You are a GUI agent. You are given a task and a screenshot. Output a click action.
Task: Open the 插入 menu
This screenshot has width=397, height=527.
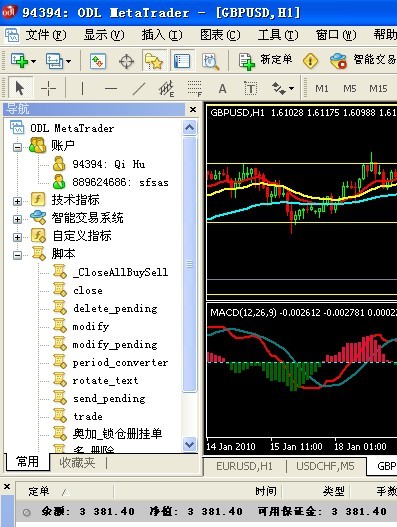click(x=161, y=35)
